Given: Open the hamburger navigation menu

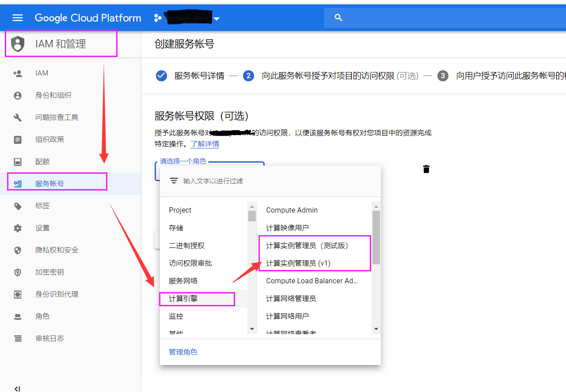Looking at the screenshot, I should pos(17,18).
